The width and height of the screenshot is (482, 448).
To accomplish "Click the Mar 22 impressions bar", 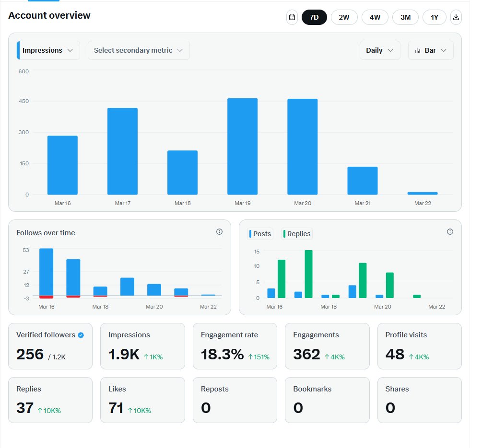I will coord(423,194).
